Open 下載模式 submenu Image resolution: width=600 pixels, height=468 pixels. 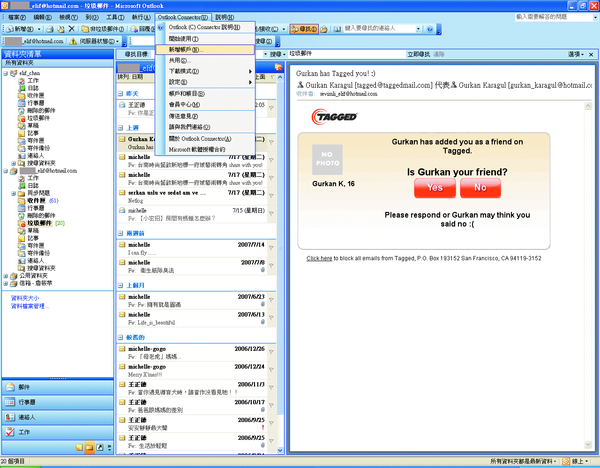point(205,72)
